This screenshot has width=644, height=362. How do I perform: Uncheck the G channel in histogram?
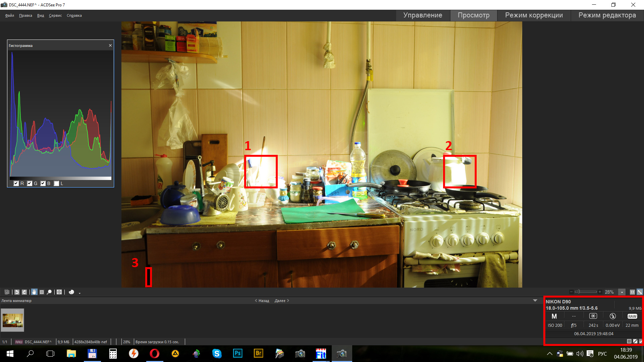point(30,183)
